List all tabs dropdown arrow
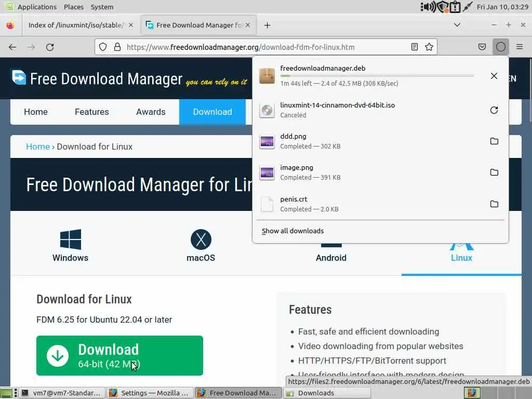Screen dimensions: 532x399 457,25
